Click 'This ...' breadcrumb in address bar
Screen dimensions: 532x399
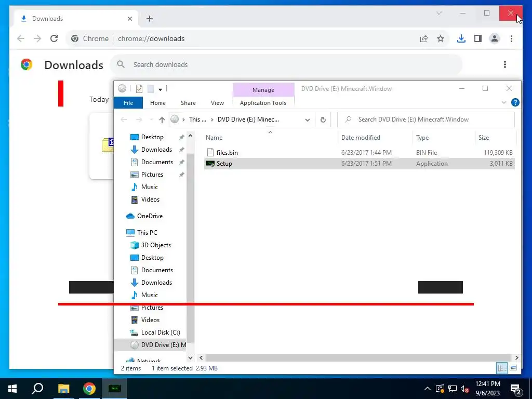pyautogui.click(x=197, y=119)
